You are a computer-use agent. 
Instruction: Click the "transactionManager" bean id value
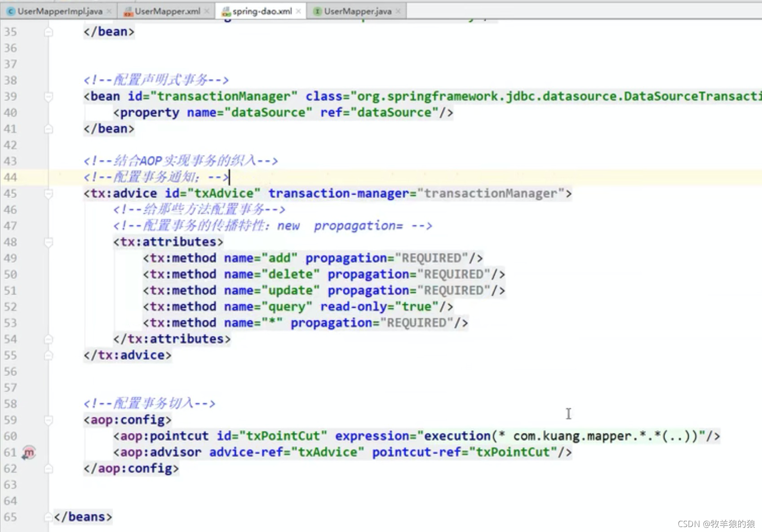point(224,97)
